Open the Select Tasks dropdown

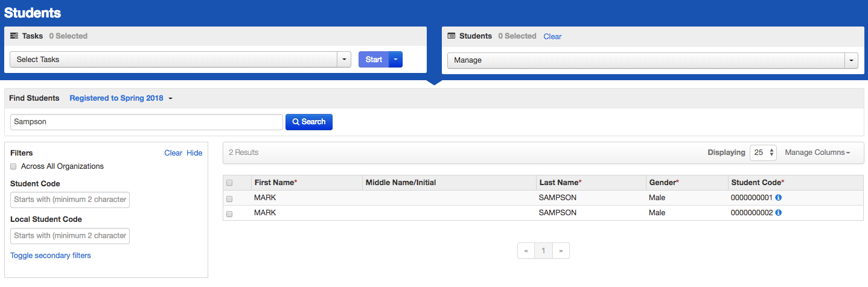pos(180,60)
